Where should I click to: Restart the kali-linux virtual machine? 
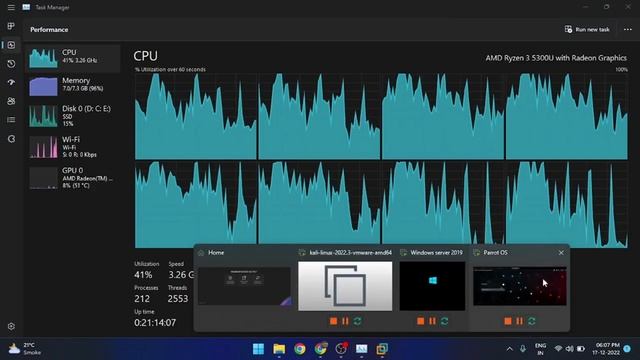click(358, 321)
